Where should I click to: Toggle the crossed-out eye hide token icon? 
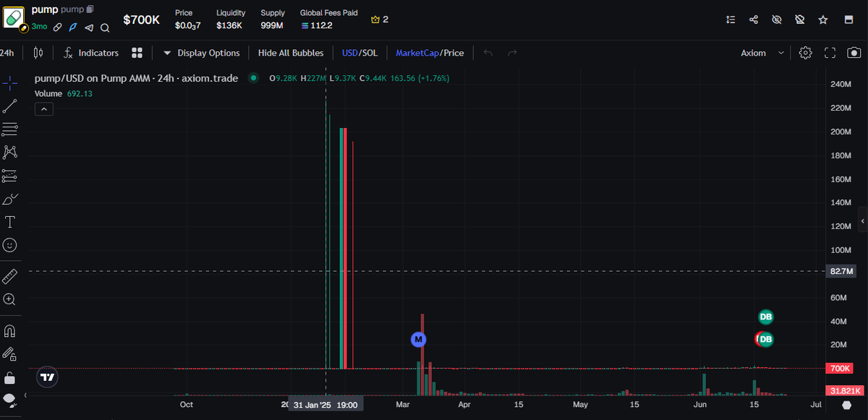pyautogui.click(x=777, y=20)
